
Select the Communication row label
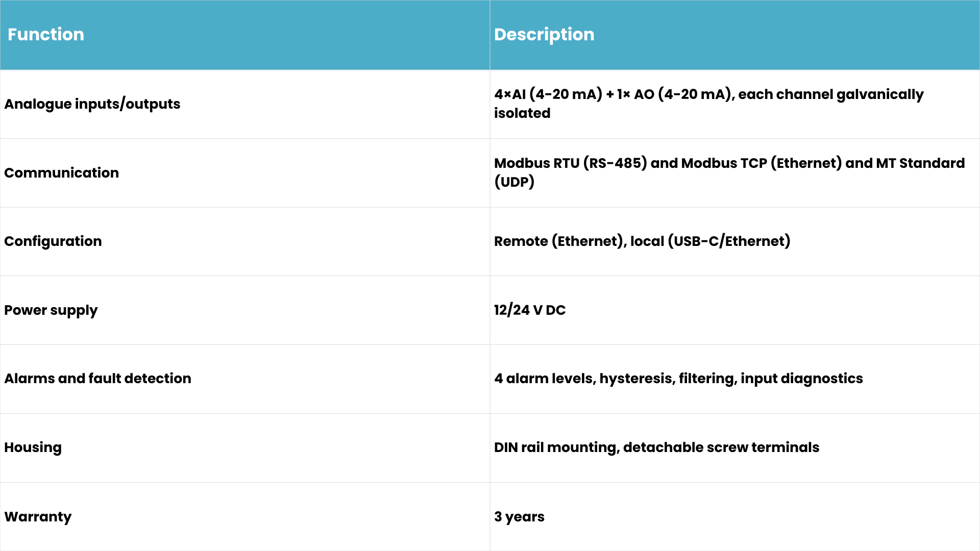(x=62, y=173)
